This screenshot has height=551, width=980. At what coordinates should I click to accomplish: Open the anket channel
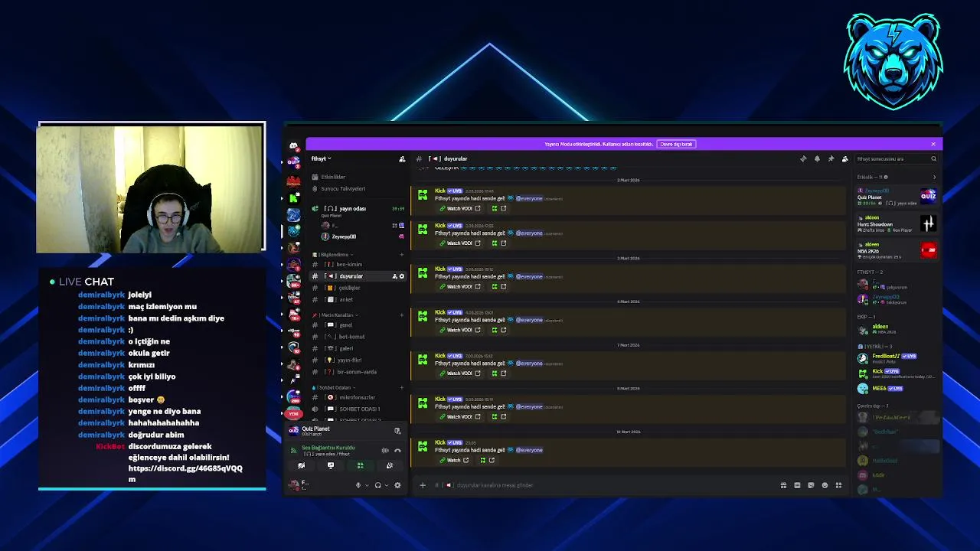358,299
